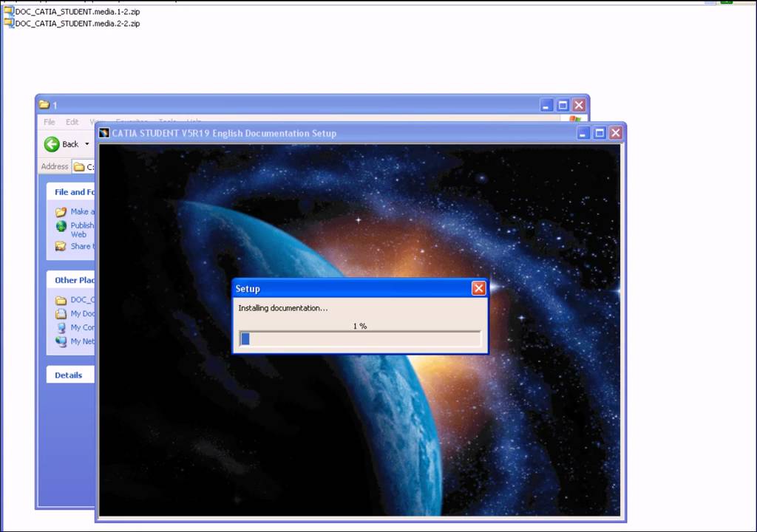757x532 pixels.
Task: Click the green Back arrow in Explorer window
Action: [x=52, y=144]
